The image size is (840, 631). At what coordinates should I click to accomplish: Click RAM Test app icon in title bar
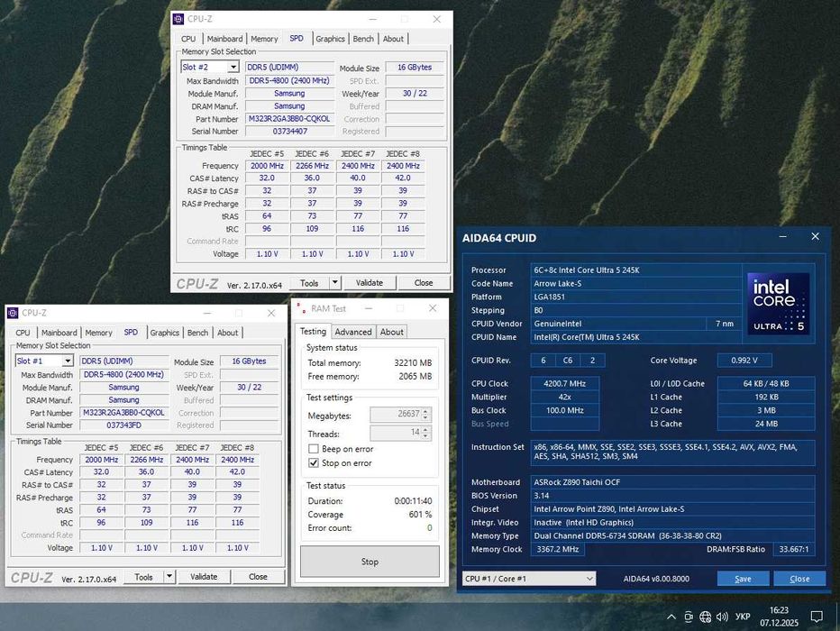coord(301,308)
